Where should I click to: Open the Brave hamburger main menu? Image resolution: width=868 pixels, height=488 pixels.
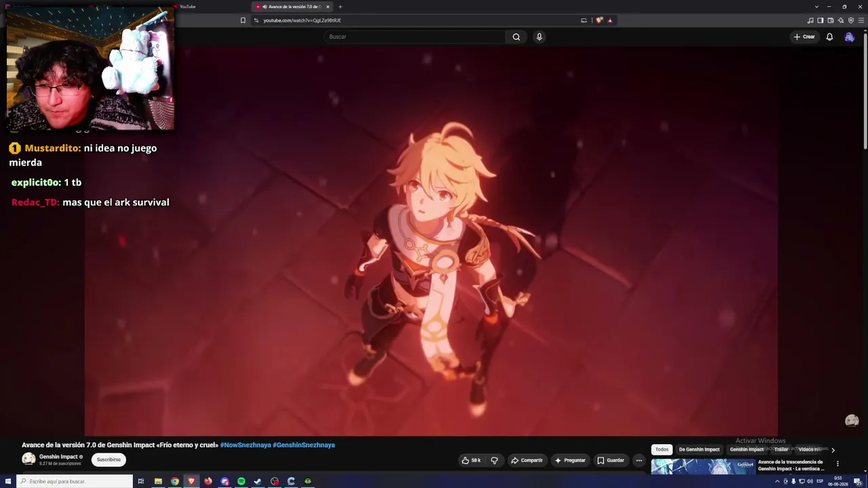point(861,20)
